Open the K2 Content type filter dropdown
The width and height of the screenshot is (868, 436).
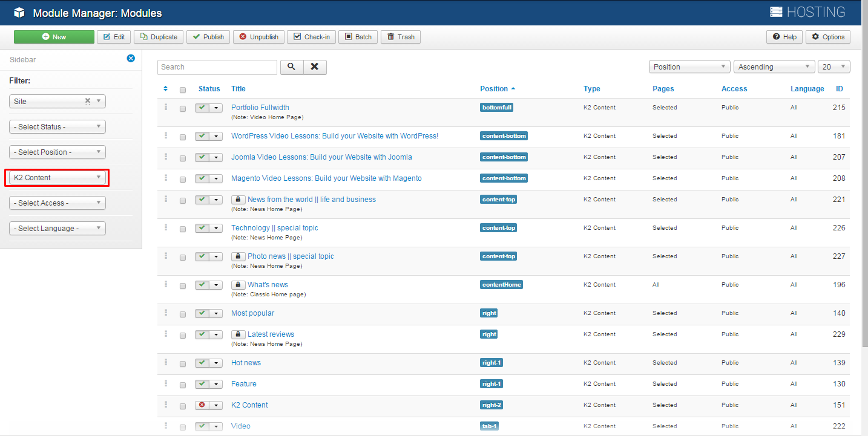click(x=58, y=178)
